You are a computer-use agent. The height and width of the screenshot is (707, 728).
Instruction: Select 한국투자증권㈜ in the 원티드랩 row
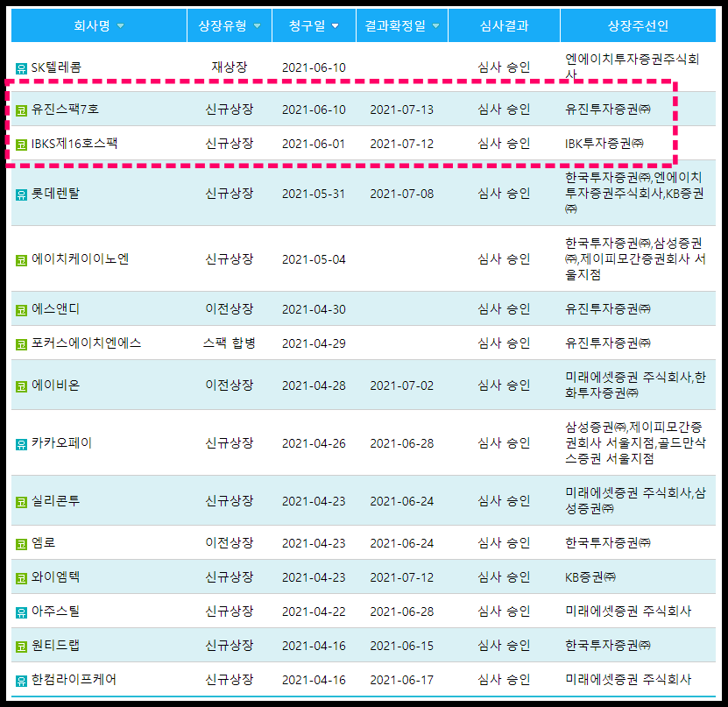608,646
